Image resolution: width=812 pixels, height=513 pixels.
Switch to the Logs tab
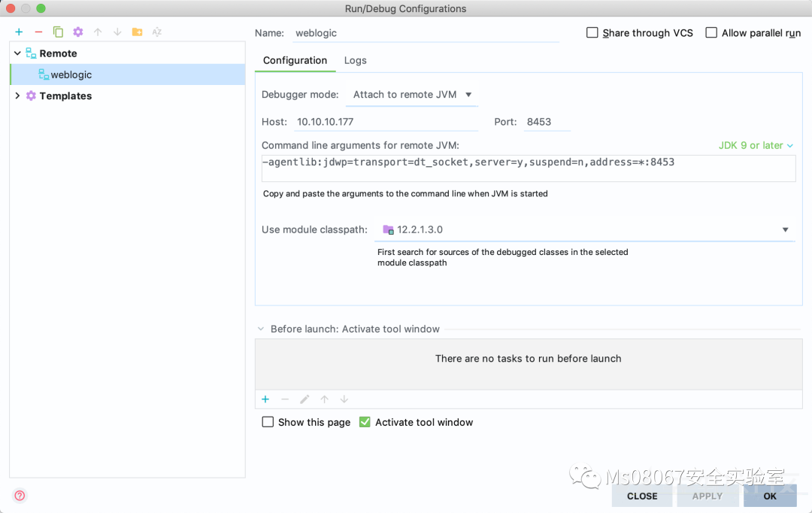click(356, 60)
